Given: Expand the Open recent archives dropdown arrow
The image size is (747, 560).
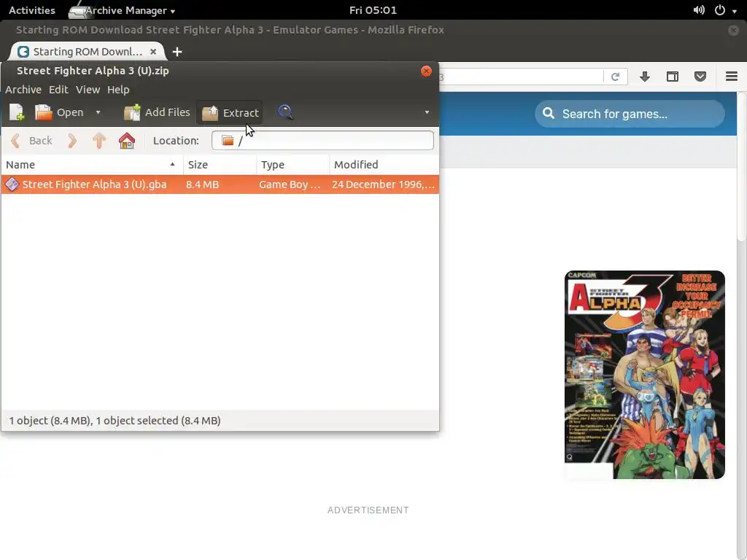Looking at the screenshot, I should (98, 112).
